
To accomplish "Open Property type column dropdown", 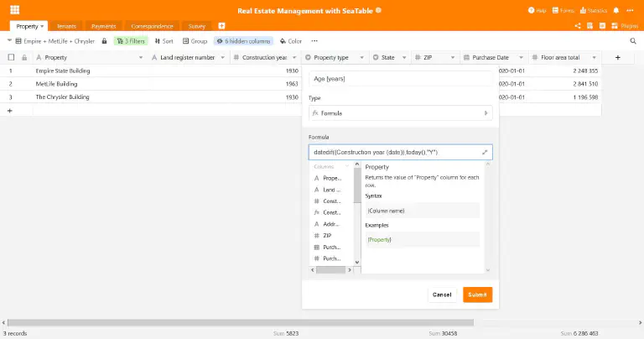I will [x=362, y=58].
